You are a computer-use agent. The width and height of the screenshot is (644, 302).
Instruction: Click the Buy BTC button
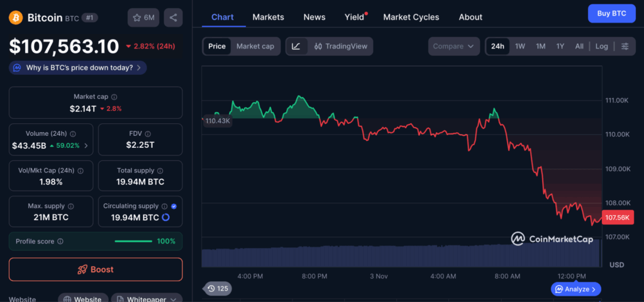point(611,13)
